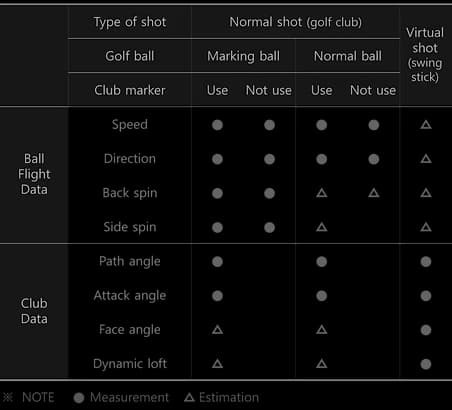The image size is (452, 410).
Task: Click the Attack angle dot under Normal ball Use
Action: click(x=322, y=296)
